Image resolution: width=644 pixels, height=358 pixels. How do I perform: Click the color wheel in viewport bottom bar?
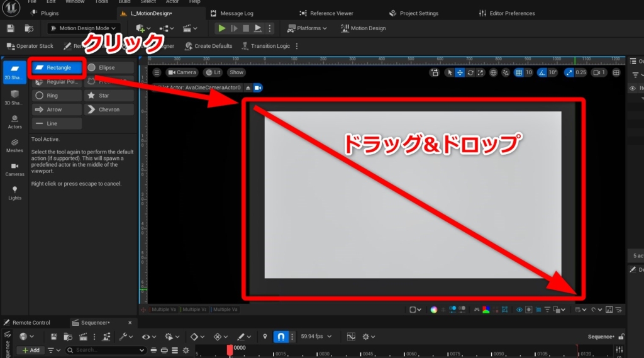[434, 310]
